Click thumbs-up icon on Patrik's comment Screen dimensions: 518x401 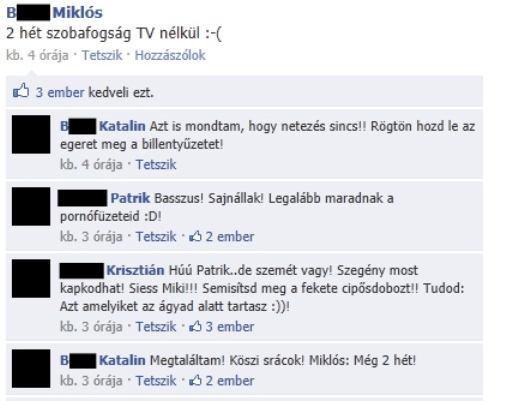[x=196, y=236]
